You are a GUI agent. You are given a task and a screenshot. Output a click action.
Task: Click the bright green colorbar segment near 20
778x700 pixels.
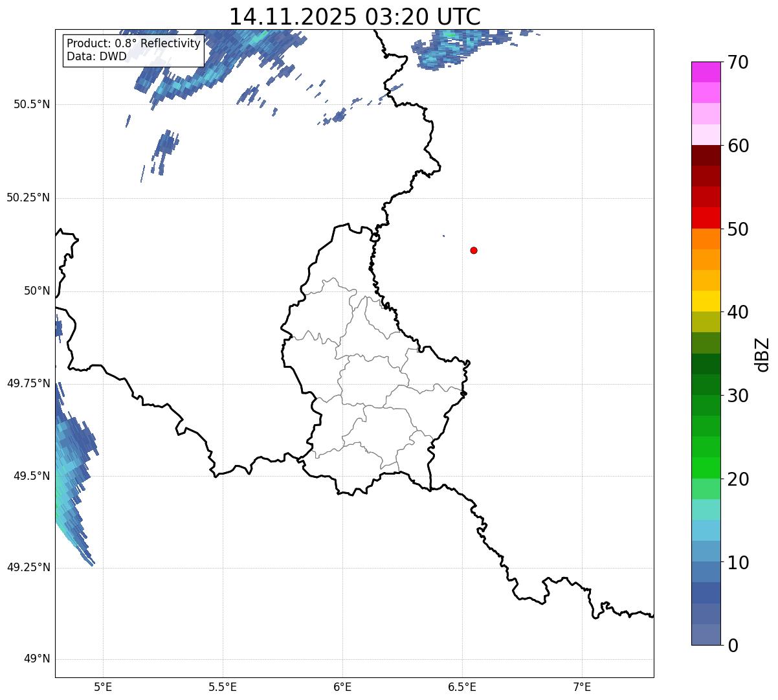706,468
